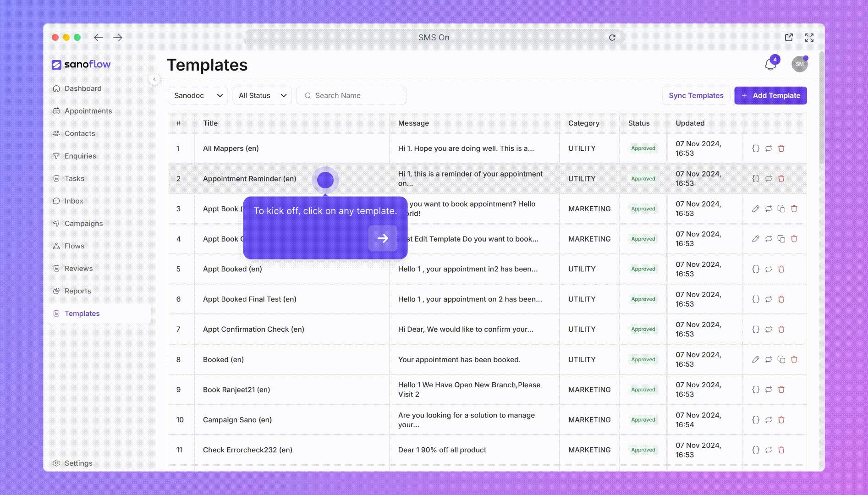Delete the Check Errorcheck232 template
The height and width of the screenshot is (495, 868).
pyautogui.click(x=781, y=450)
